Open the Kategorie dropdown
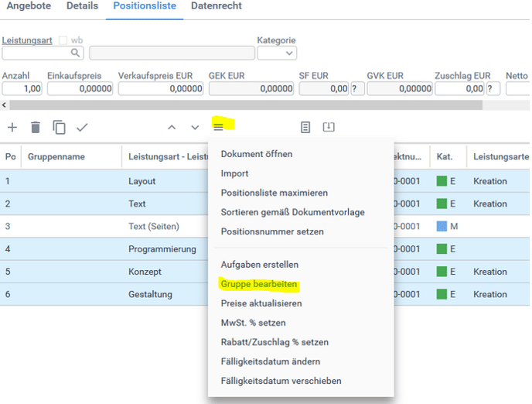532x404 pixels. point(277,53)
